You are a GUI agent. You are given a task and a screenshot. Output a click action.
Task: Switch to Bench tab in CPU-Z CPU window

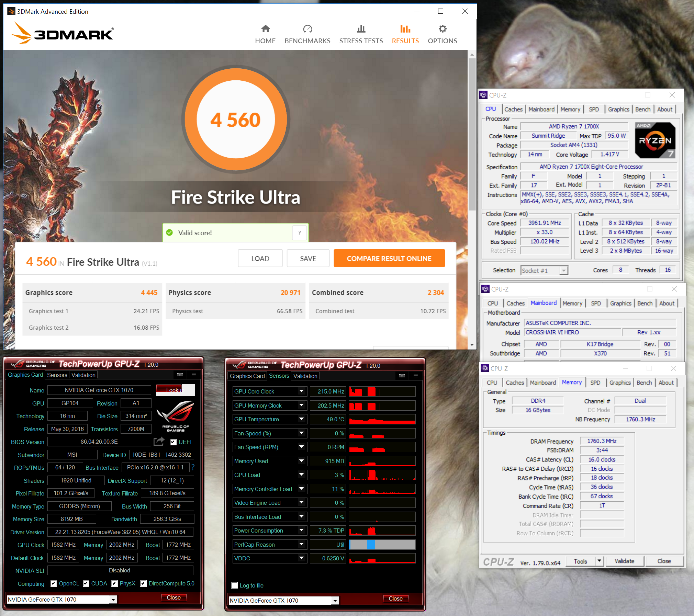(x=643, y=109)
